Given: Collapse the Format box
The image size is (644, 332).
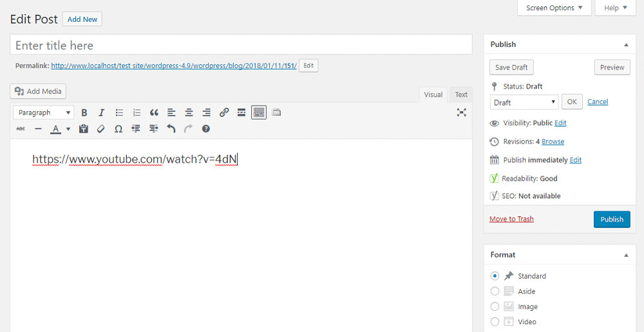Looking at the screenshot, I should (x=626, y=255).
